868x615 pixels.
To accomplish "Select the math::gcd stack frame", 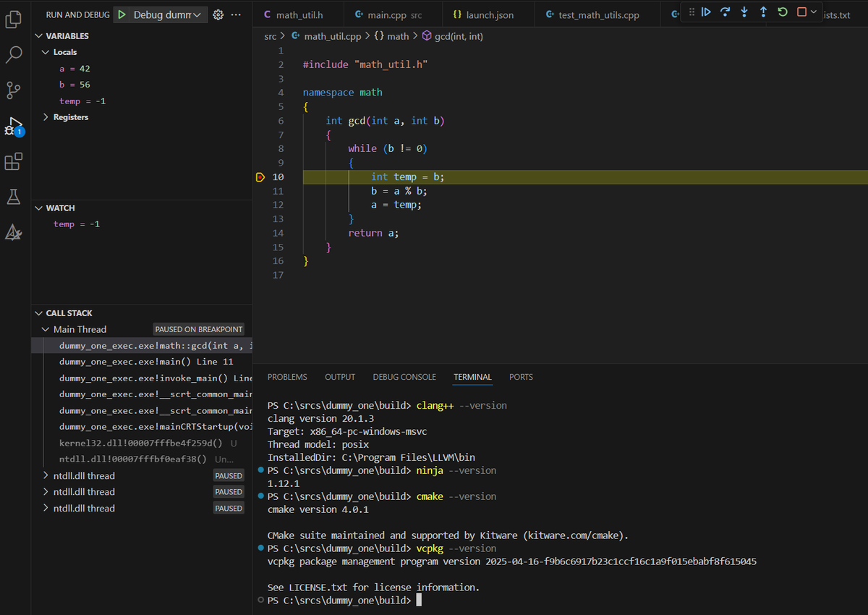I will (x=141, y=345).
